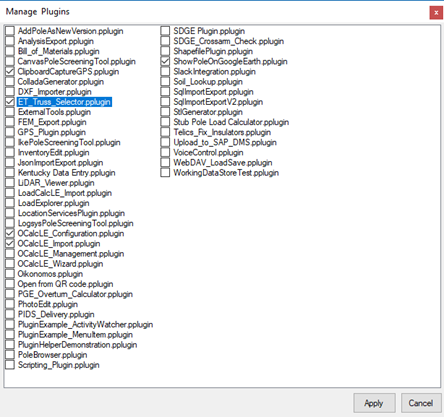Select the DXF_Importer.pplugin list entry
Image resolution: width=444 pixels, height=417 pixels.
[x=55, y=92]
